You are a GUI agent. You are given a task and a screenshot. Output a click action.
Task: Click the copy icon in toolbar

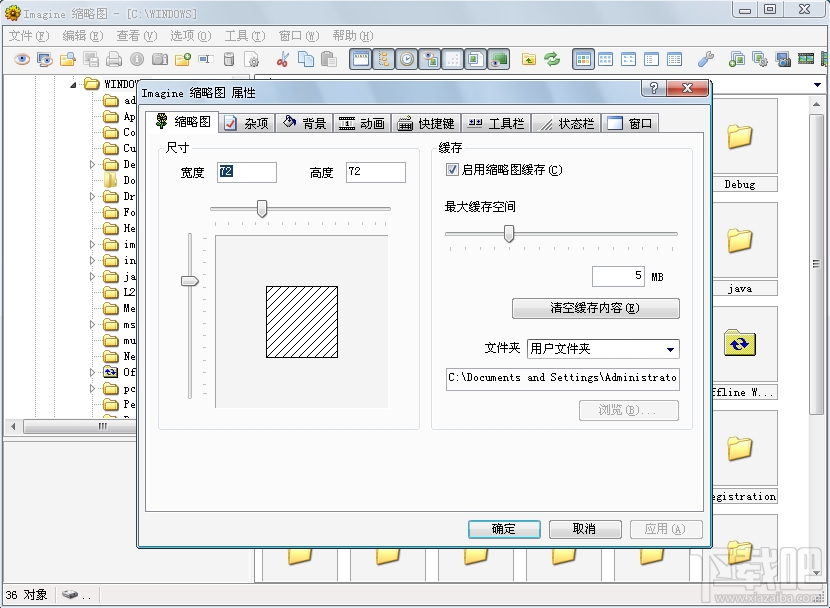[305, 59]
